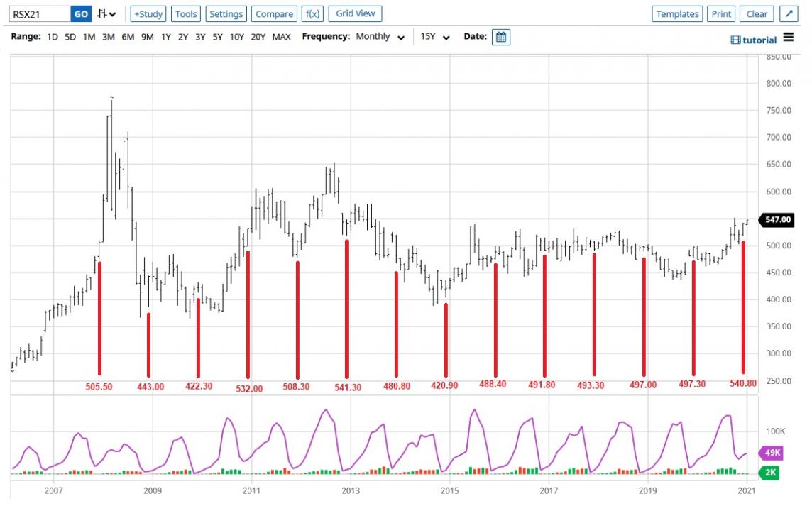Click the Templates button
This screenshot has height=506, width=812.
point(677,14)
